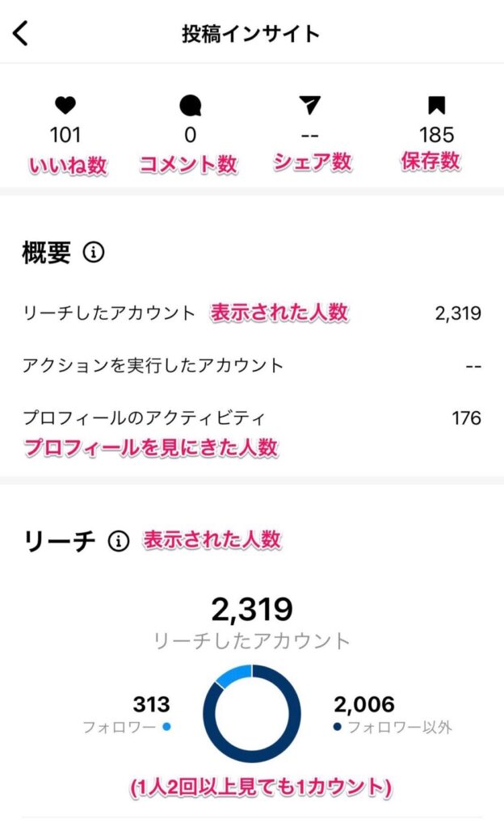Click the 0 comments count
This screenshot has height=827, width=504.
click(190, 135)
